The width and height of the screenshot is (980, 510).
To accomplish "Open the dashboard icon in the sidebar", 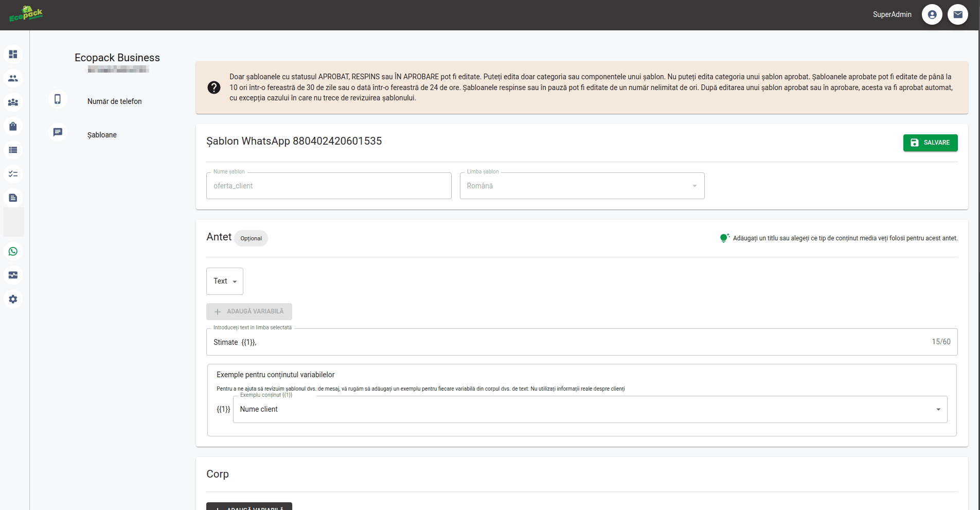I will [13, 54].
